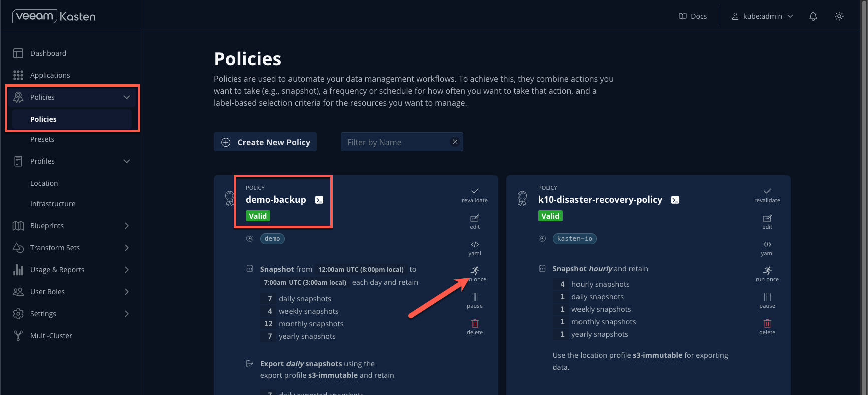Viewport: 868px width, 395px height.
Task: View yaml of demo-backup policy
Action: coord(475,248)
